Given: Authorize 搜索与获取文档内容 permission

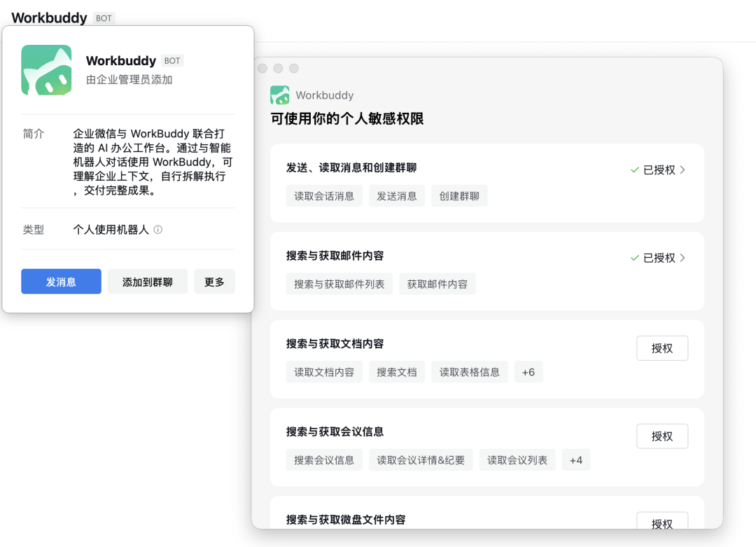Looking at the screenshot, I should [662, 348].
